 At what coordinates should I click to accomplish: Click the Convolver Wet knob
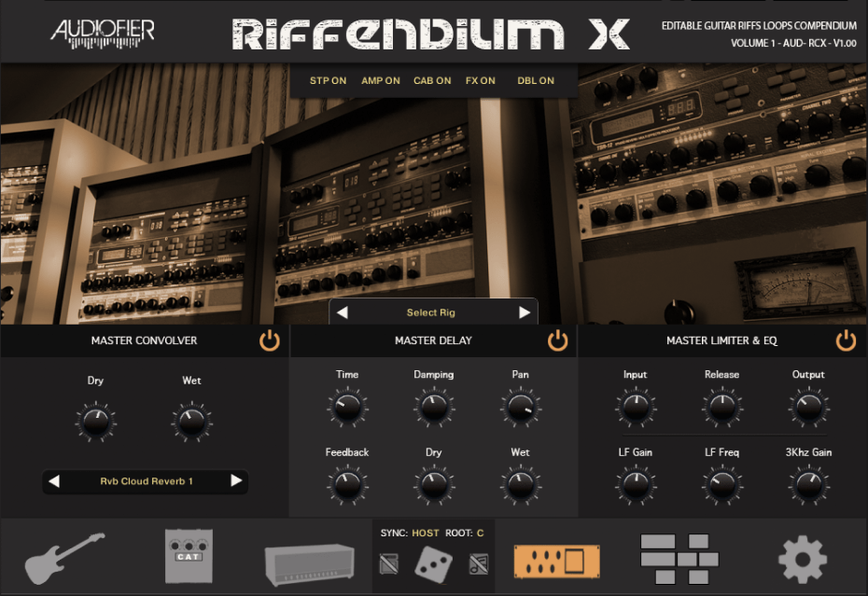click(x=191, y=422)
